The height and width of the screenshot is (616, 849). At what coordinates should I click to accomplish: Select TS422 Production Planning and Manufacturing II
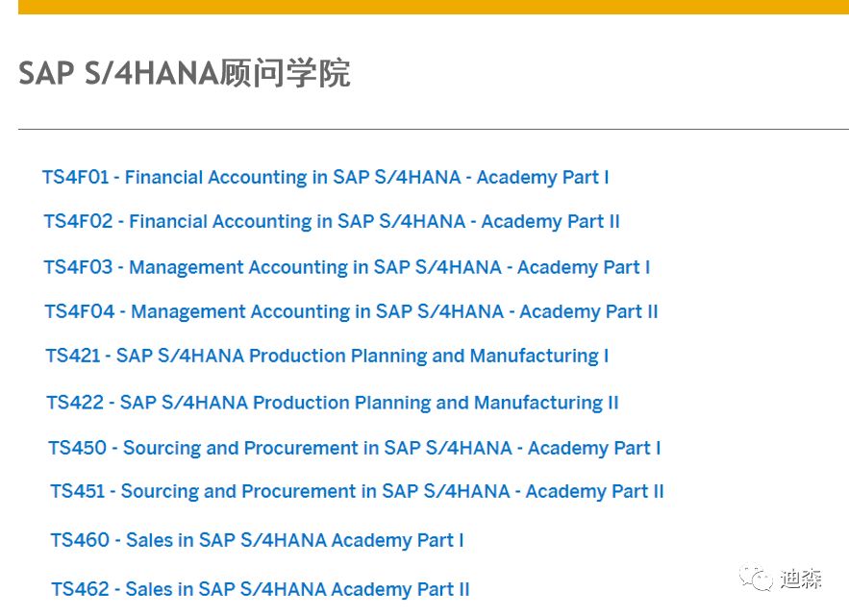pos(333,403)
